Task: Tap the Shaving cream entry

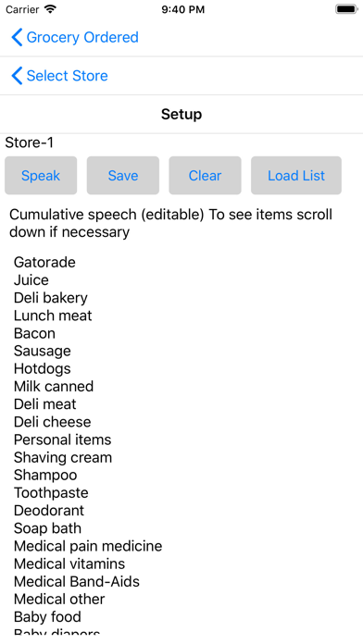Action: 62,457
